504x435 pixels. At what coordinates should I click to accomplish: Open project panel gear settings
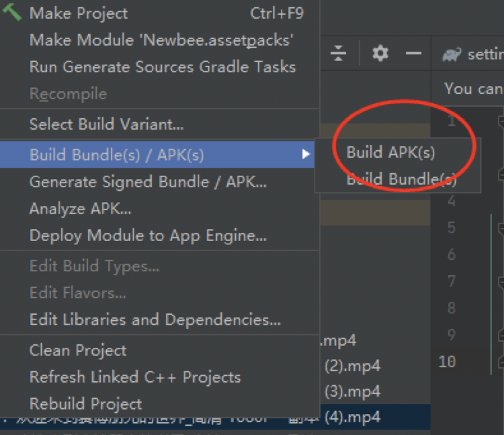pos(380,53)
